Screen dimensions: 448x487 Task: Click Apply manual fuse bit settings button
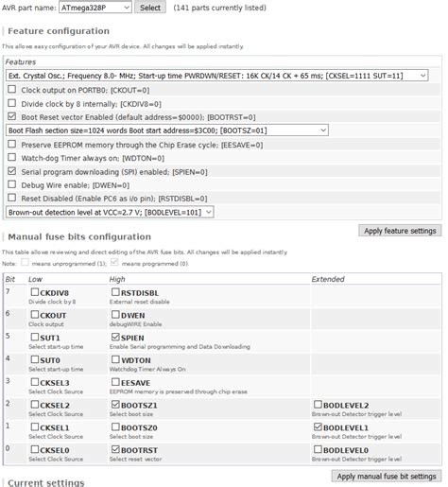387,476
